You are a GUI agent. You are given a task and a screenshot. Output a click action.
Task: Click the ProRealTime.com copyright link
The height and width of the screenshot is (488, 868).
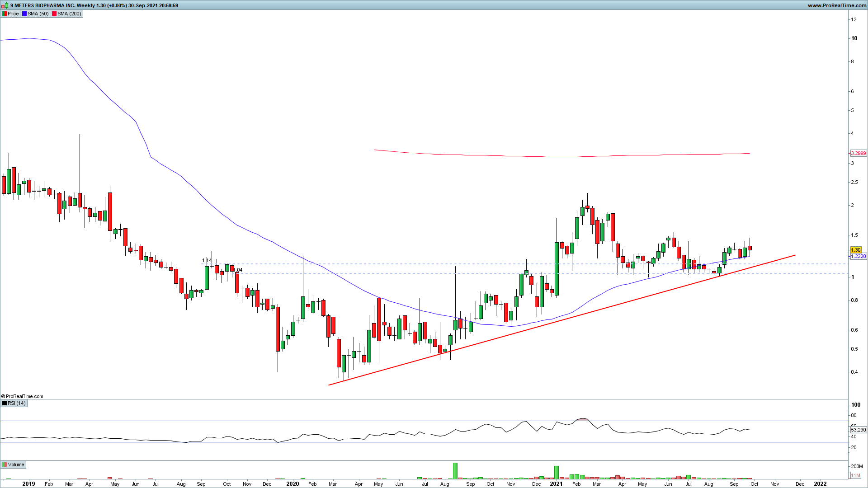tap(23, 396)
